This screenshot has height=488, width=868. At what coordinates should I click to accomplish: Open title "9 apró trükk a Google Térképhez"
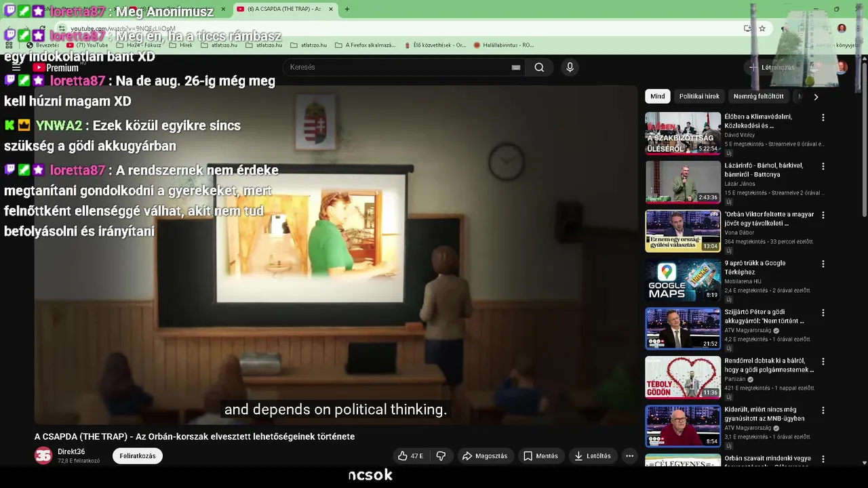tap(755, 267)
